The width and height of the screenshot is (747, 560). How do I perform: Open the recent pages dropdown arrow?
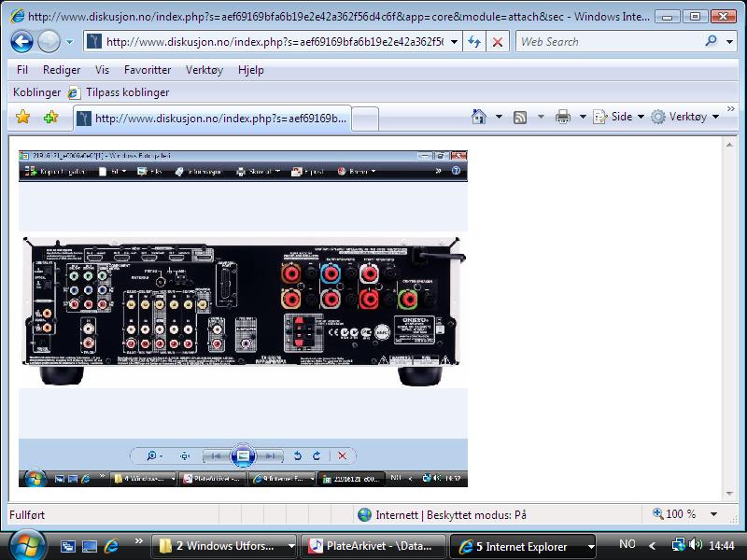(x=69, y=42)
